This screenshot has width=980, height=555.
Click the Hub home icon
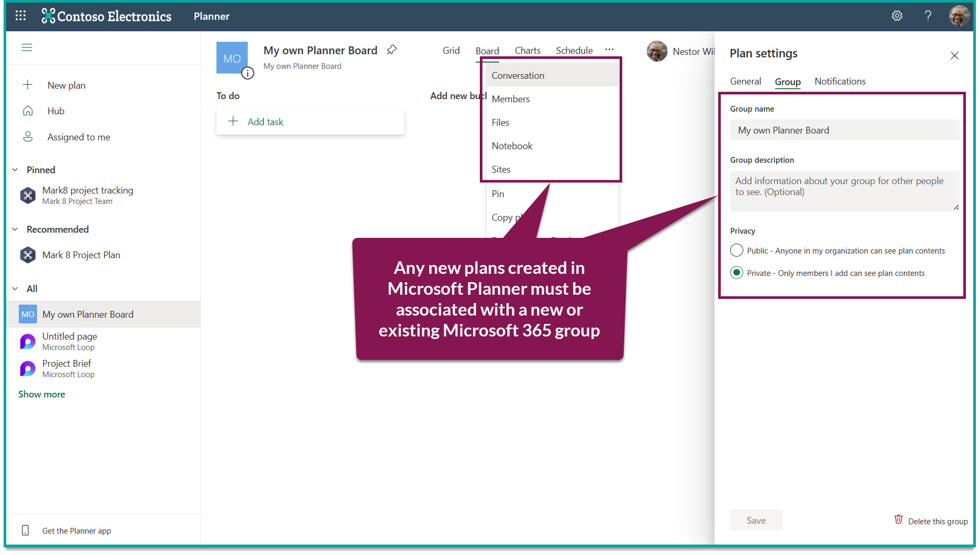[x=28, y=111]
